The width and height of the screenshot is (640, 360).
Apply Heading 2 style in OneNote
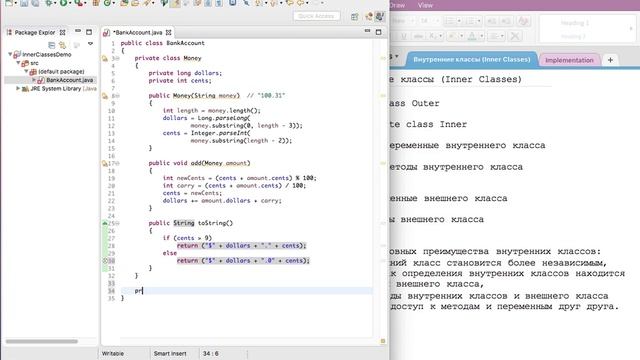pyautogui.click(x=573, y=36)
